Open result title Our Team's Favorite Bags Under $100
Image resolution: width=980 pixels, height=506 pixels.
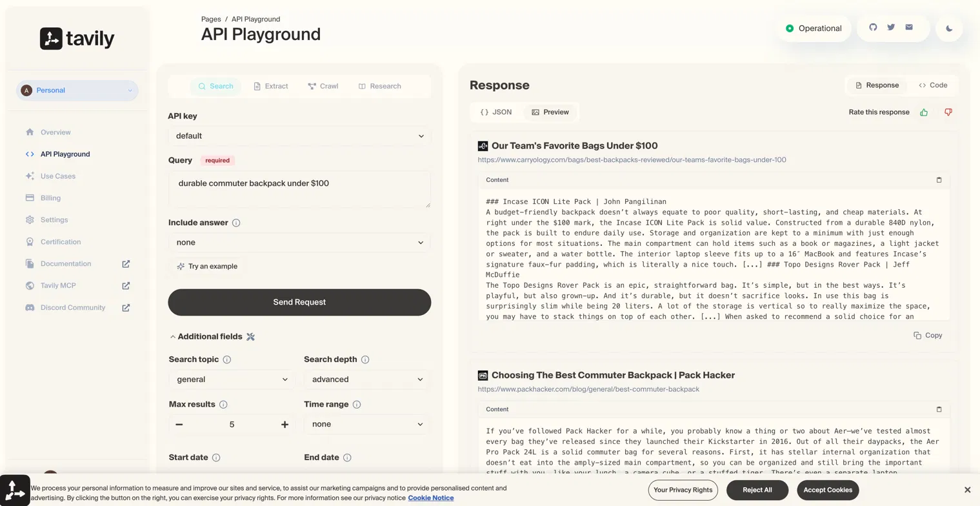[574, 146]
